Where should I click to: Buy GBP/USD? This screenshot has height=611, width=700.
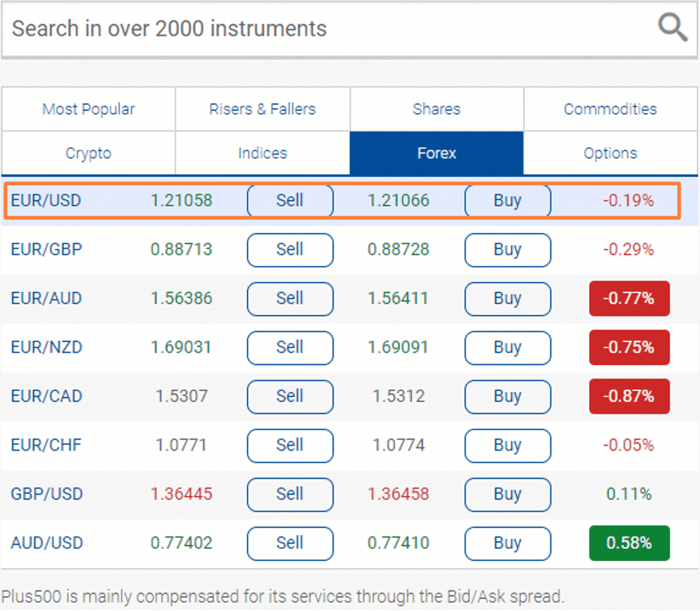(508, 494)
